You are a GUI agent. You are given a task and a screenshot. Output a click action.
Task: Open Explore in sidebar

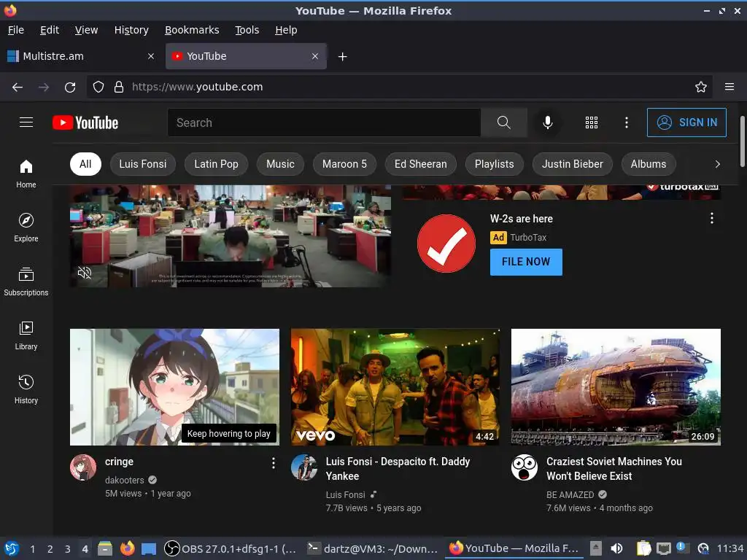[26, 227]
